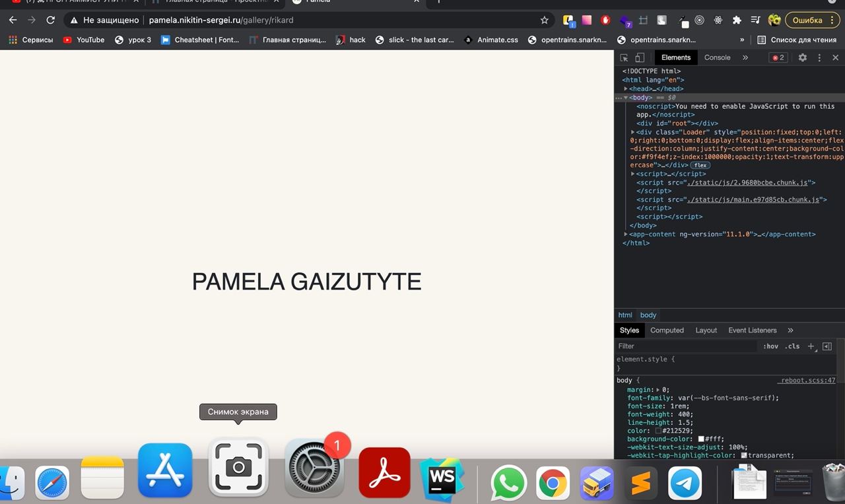Expand the collapsed script node below the Loader div

633,173
